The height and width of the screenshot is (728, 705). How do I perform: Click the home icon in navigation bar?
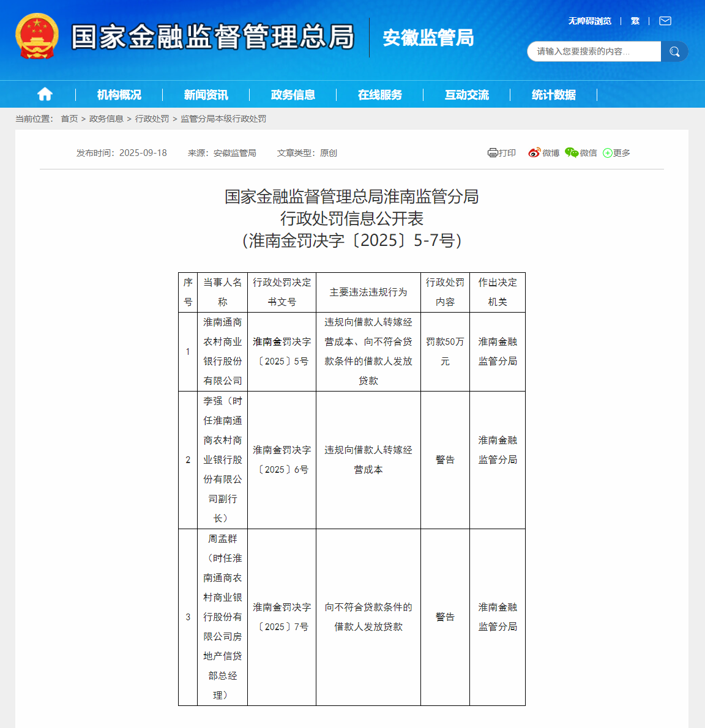click(x=45, y=94)
